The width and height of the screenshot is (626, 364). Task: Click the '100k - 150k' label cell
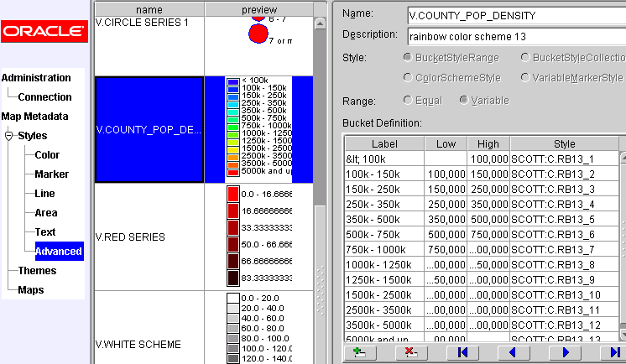pos(384,174)
